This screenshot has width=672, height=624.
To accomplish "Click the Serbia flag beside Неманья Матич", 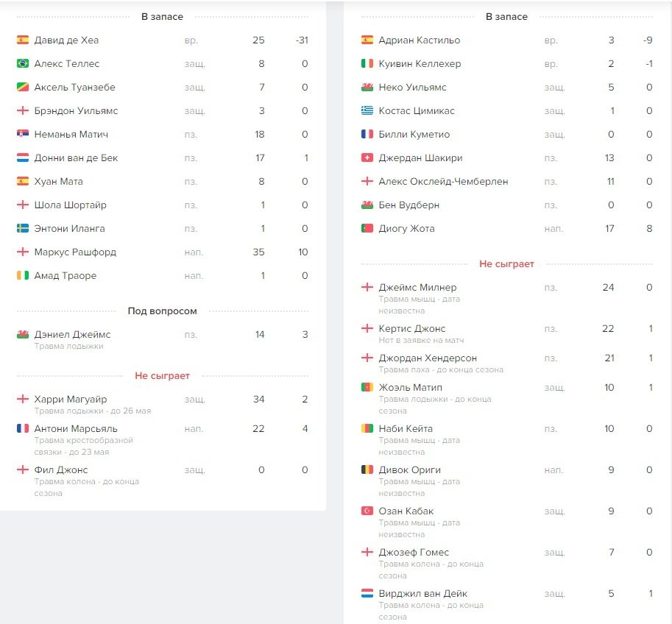I will 23,135.
